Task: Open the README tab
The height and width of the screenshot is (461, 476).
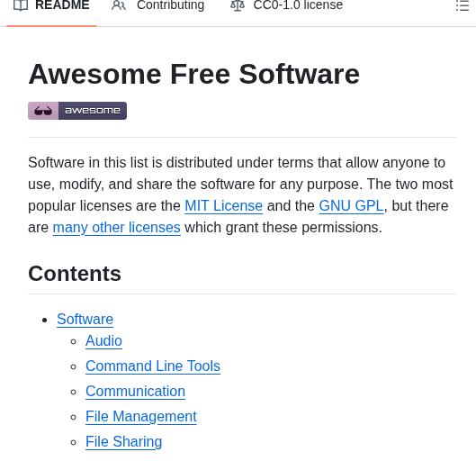Action: (51, 5)
